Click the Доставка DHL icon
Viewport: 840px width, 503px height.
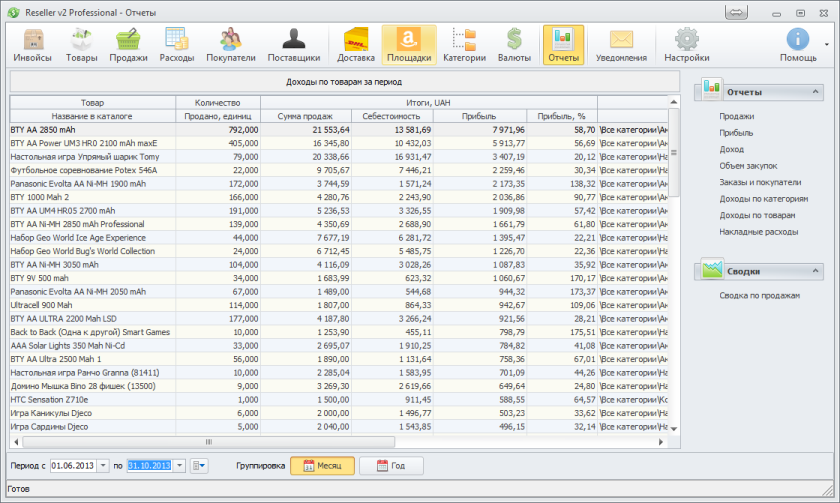click(x=356, y=45)
